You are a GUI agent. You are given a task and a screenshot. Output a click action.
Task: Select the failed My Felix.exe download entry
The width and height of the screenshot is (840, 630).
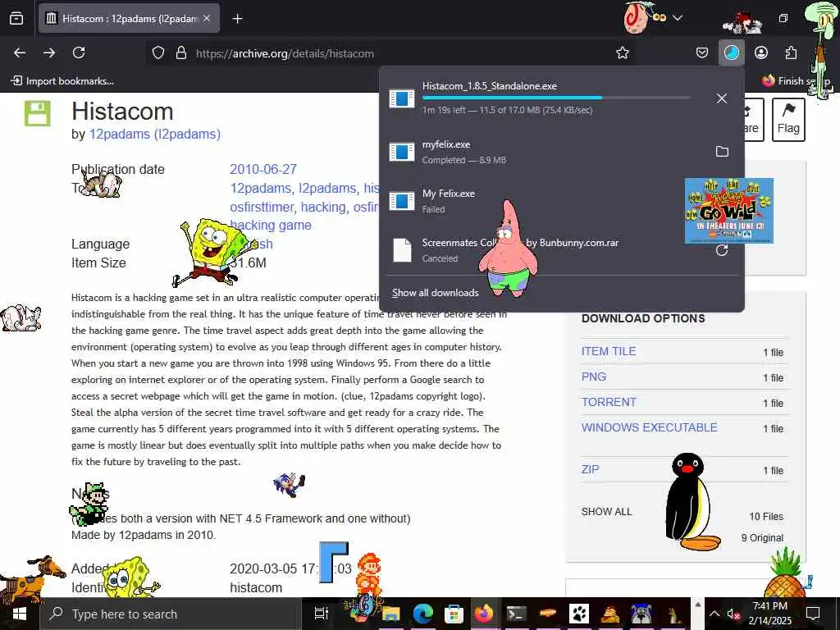click(x=561, y=201)
